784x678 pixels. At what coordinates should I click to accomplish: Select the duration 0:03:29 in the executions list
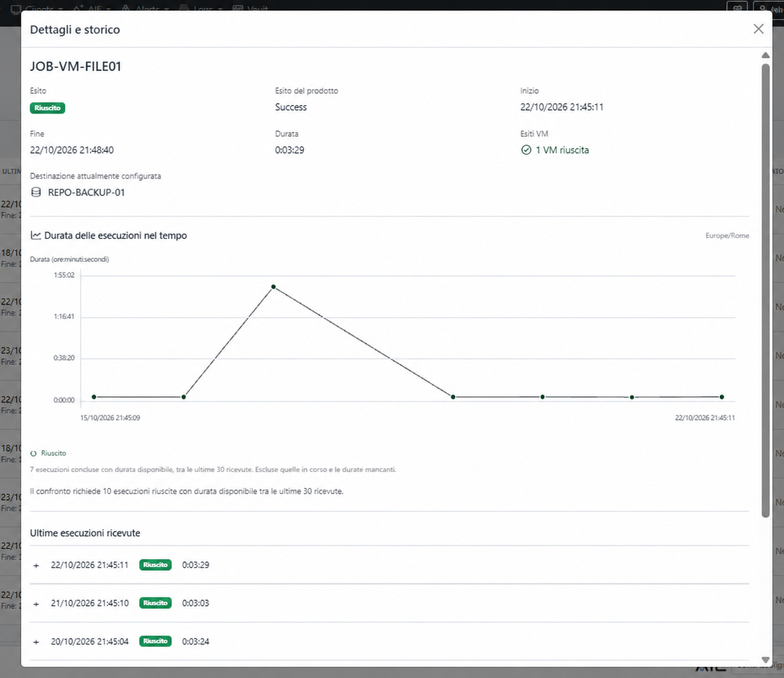(x=195, y=565)
